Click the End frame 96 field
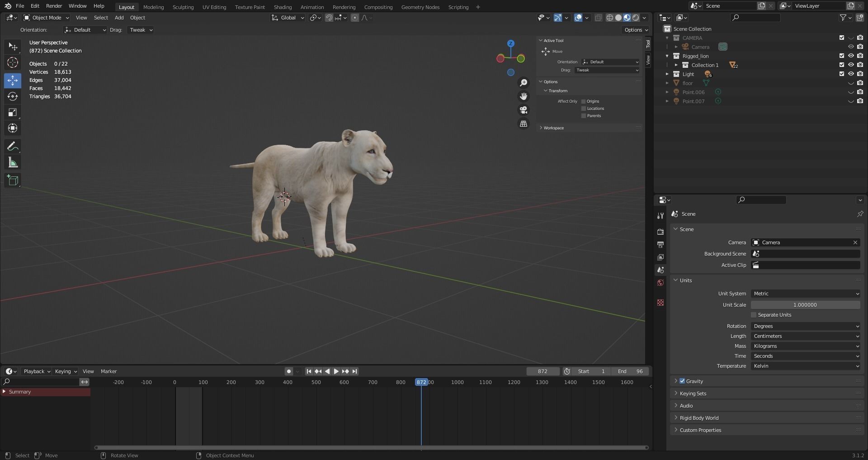The width and height of the screenshot is (868, 460). coord(630,371)
